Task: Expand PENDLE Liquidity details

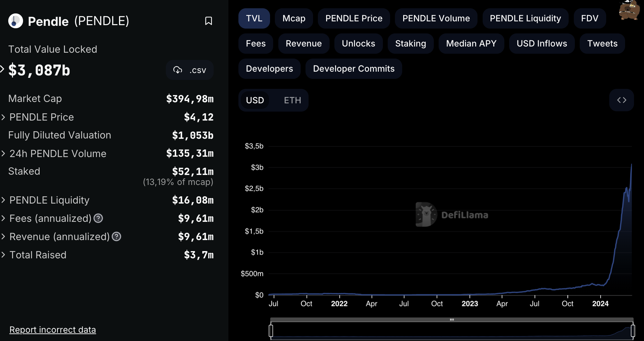Action: (x=3, y=200)
